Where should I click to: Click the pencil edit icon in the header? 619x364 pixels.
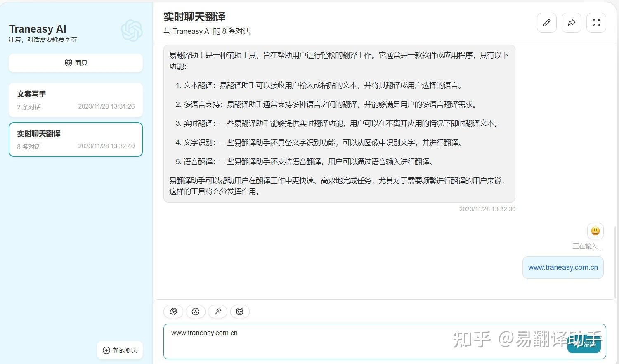pyautogui.click(x=546, y=23)
